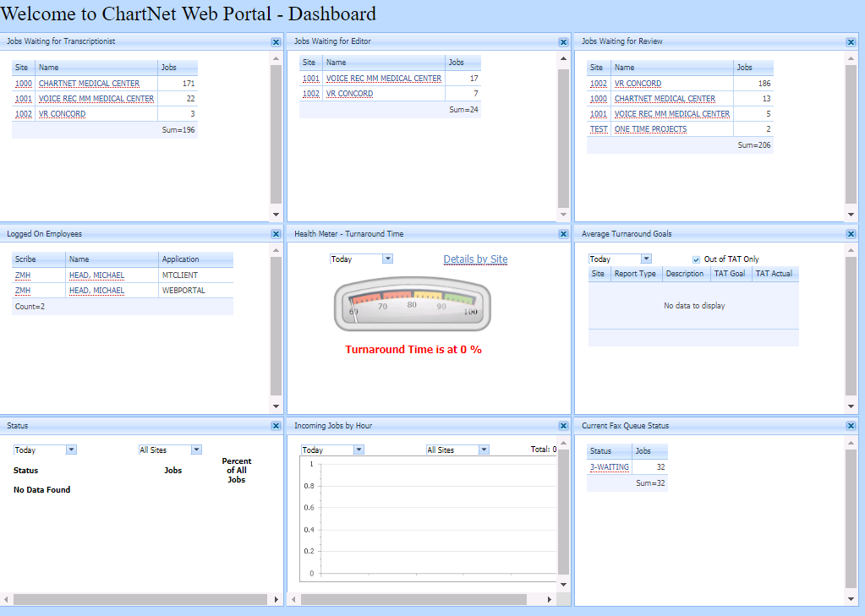This screenshot has height=616, width=865.
Task: Open VOICE REC MM MEDICAL CENTER in Editor jobs
Action: (x=383, y=79)
